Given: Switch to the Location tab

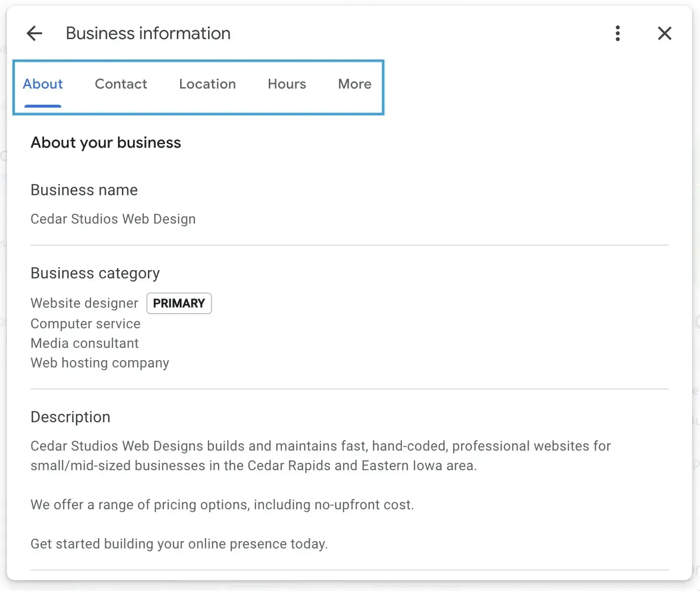Looking at the screenshot, I should (207, 84).
